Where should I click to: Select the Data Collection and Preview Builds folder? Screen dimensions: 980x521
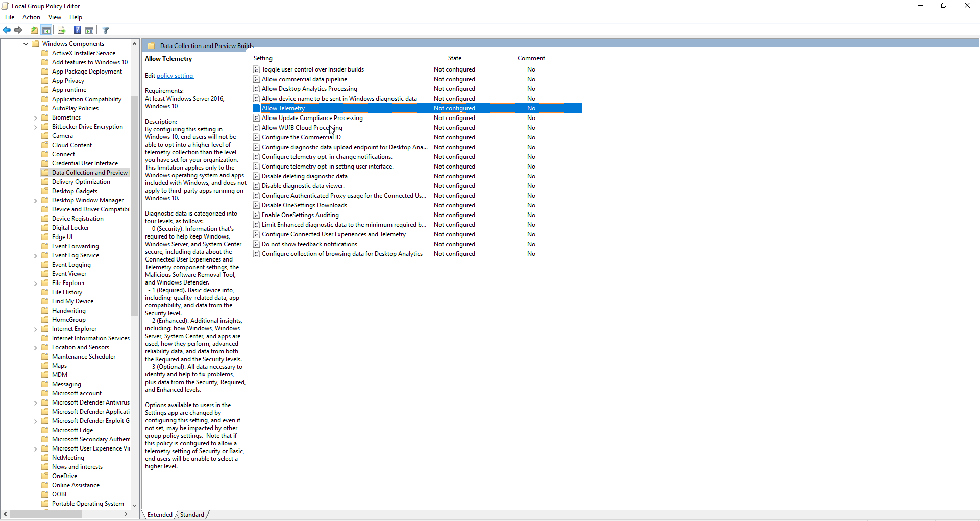89,172
